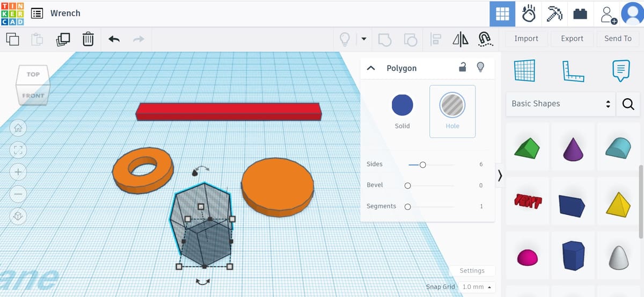Click the Tinkercad logo

click(12, 13)
